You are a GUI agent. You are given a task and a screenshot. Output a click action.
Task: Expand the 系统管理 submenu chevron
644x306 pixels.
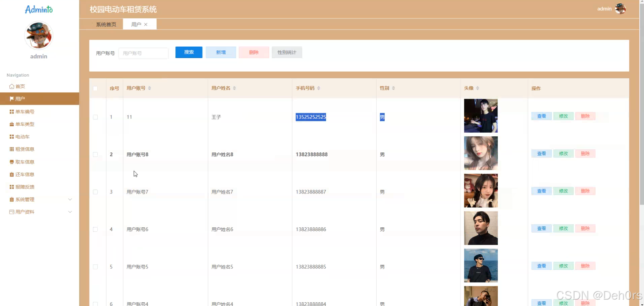70,200
